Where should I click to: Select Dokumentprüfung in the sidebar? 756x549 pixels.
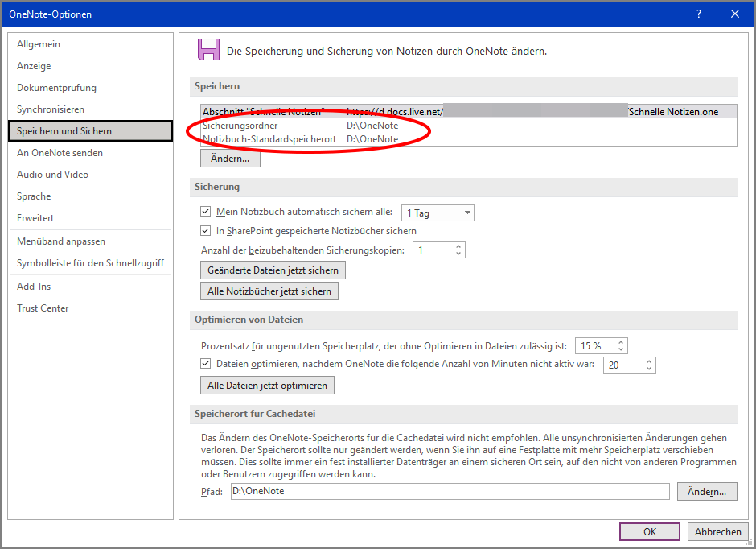coord(90,87)
